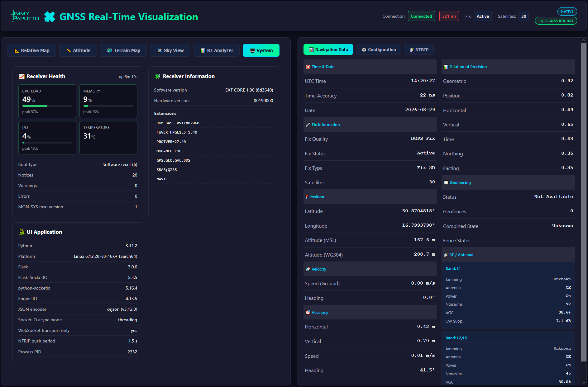Click the Time & Date clock icon

[x=308, y=67]
